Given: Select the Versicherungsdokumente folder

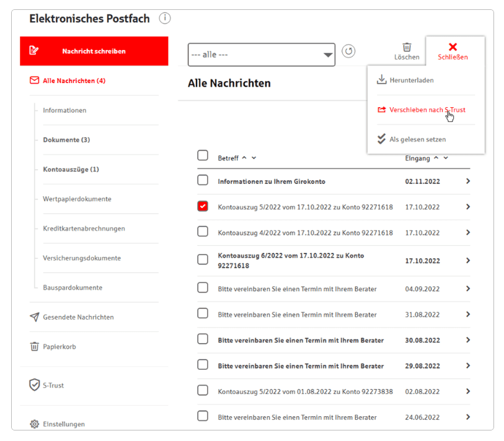Looking at the screenshot, I should click(82, 258).
